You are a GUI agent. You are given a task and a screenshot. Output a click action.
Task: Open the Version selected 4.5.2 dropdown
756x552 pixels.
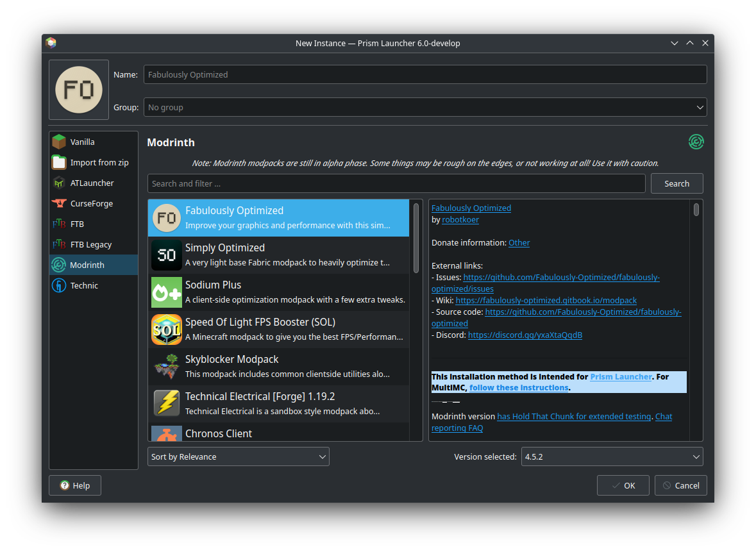612,456
